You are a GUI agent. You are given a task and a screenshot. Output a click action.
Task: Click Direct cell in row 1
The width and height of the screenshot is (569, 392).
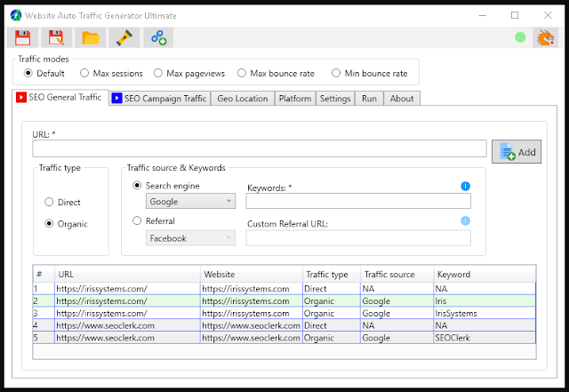point(332,289)
